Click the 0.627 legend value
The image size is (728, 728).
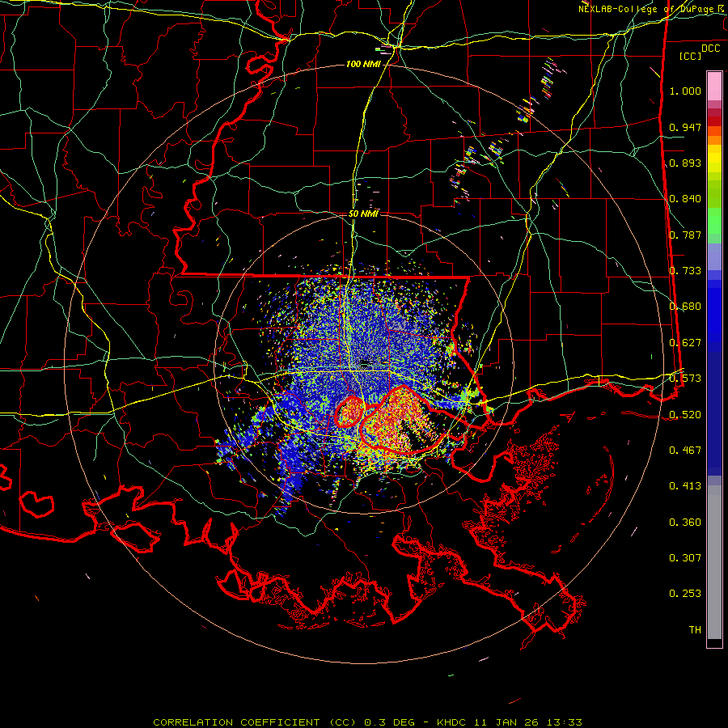pyautogui.click(x=685, y=343)
